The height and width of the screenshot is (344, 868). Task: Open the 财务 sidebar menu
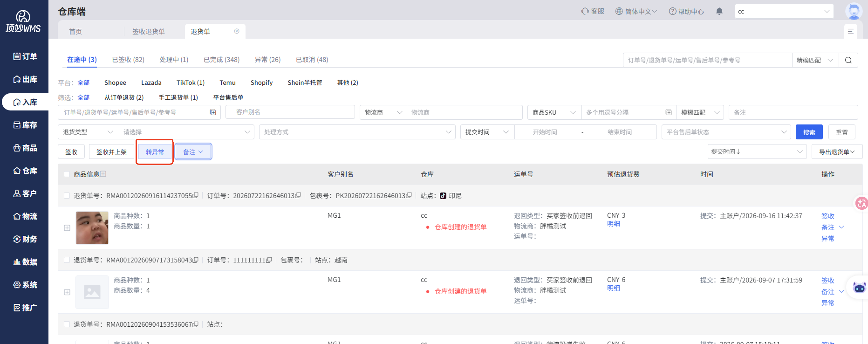coord(25,239)
